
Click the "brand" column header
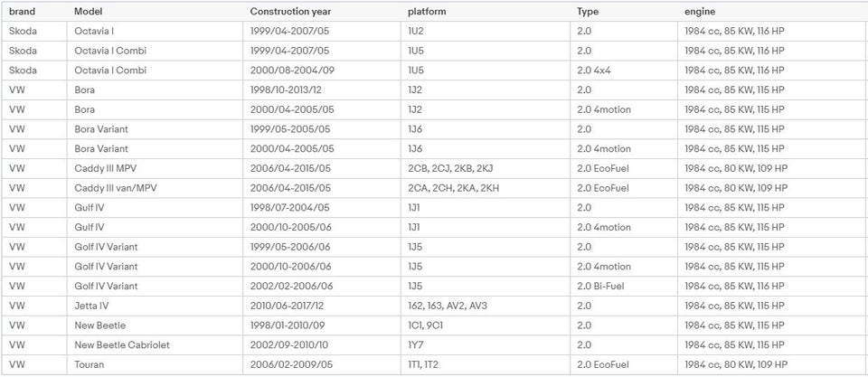pyautogui.click(x=23, y=12)
